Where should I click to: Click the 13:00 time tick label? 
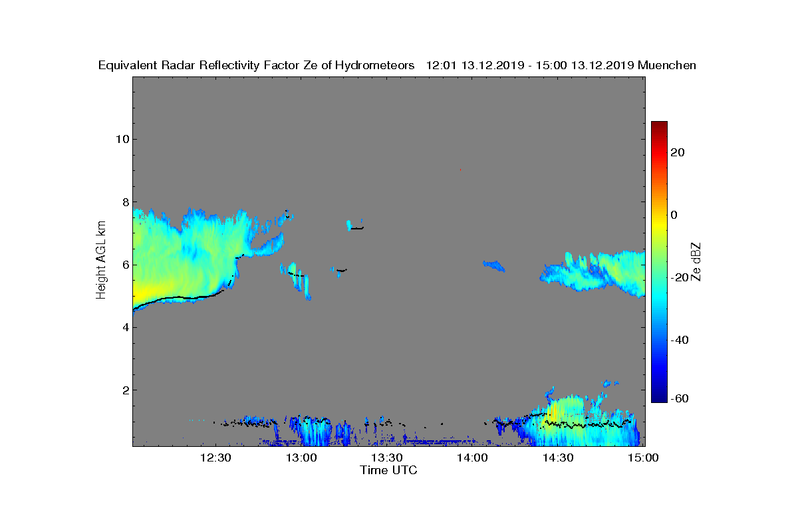click(301, 458)
